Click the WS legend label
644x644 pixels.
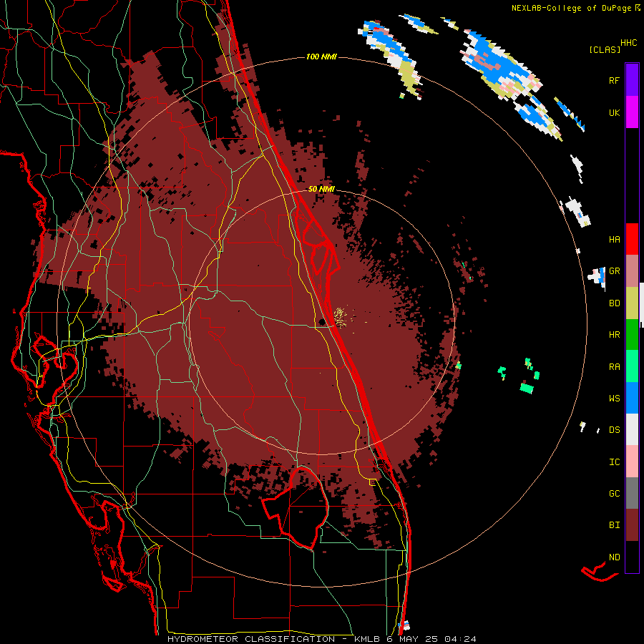point(615,398)
